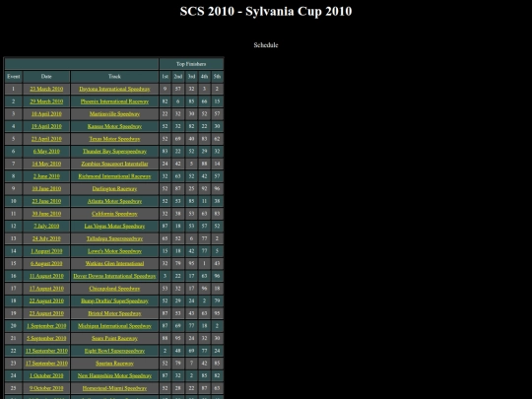Screen dimensions: 532x399
Task: Open the Thunder Bay Superspeedway link
Action: pyautogui.click(x=114, y=152)
